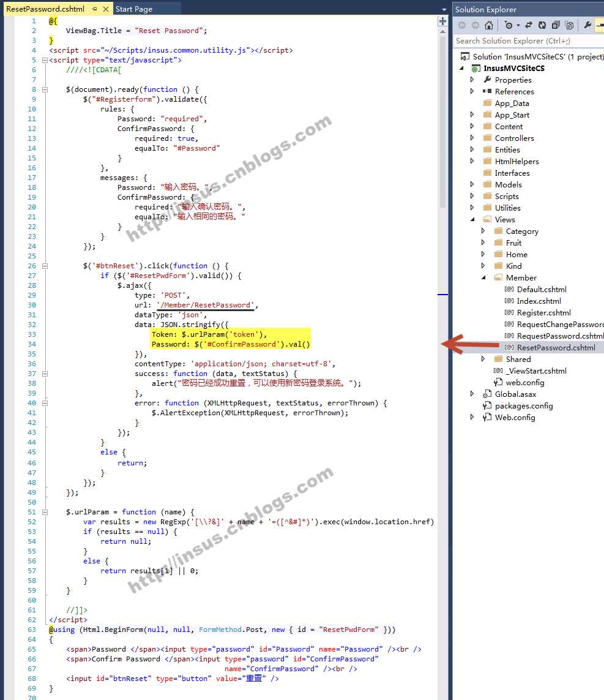Screen dimensions: 604x700
Task: Select RequestChangePassword file in Member
Action: click(560, 324)
